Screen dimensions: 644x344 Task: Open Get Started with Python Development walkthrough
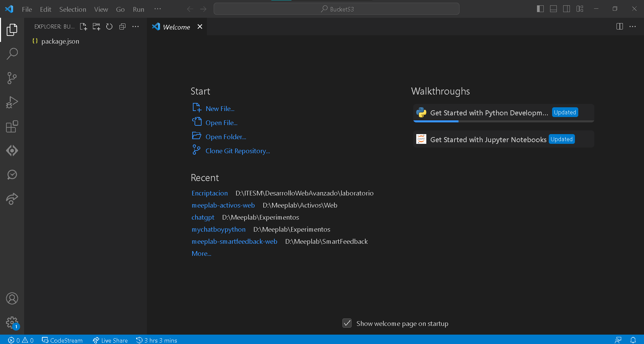click(489, 113)
